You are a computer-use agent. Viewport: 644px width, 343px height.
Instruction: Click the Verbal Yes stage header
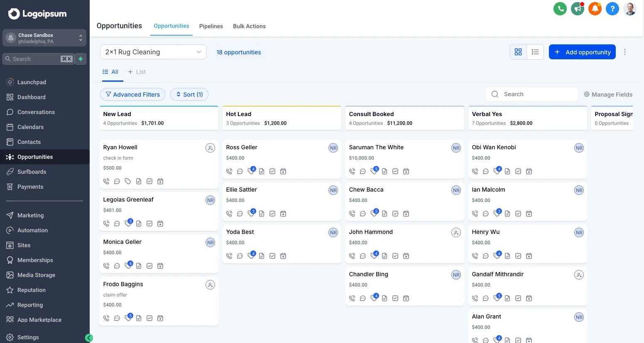[x=528, y=118]
